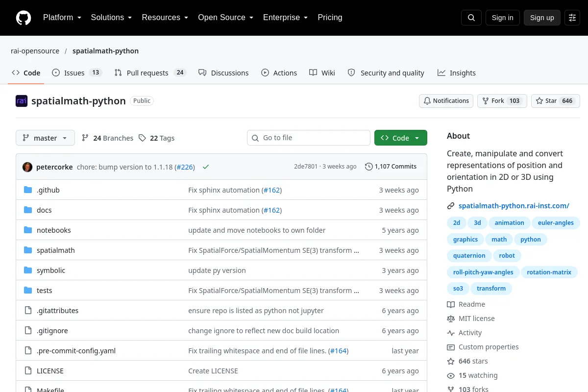Image resolution: width=588 pixels, height=392 pixels.
Task: Open appearance settings sliders icon
Action: (x=572, y=18)
